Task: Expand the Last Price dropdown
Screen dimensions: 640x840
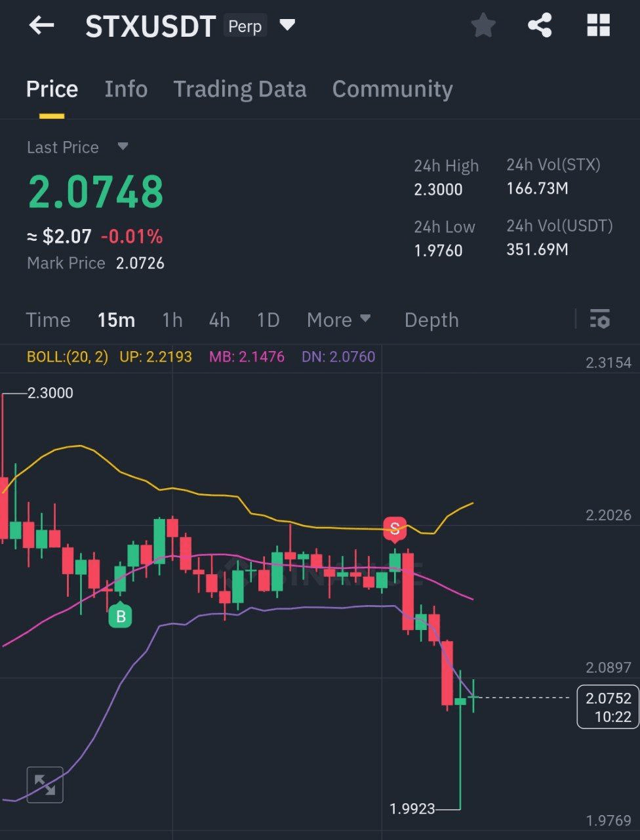Action: click(x=123, y=146)
